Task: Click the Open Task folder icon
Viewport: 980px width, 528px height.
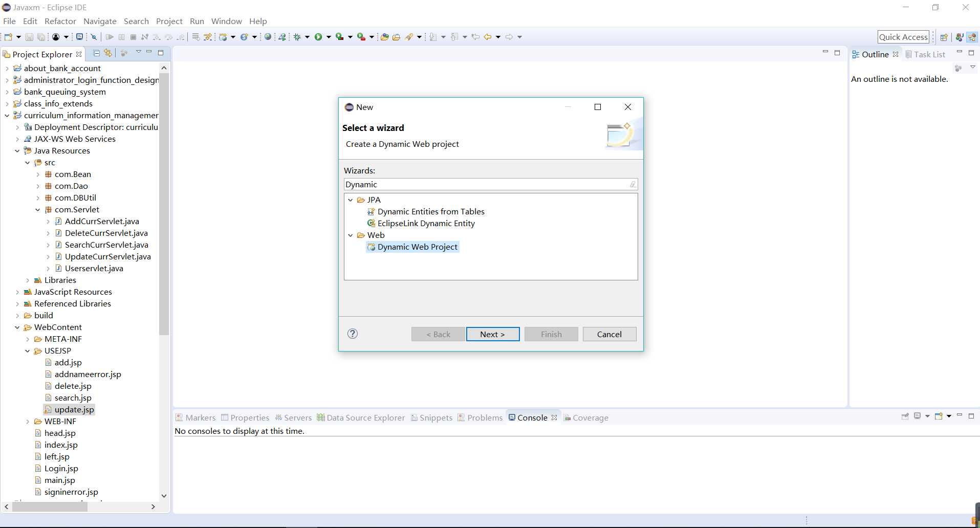Action: coord(396,37)
